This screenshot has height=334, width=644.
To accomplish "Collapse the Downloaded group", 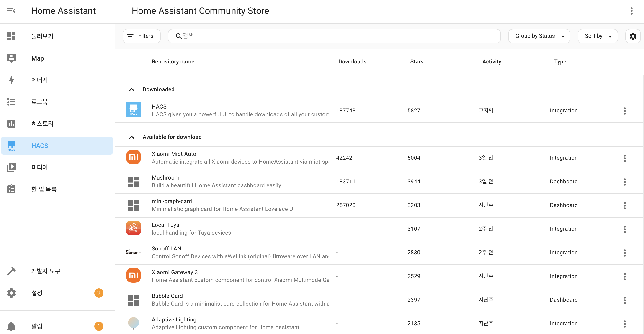I will tap(131, 89).
